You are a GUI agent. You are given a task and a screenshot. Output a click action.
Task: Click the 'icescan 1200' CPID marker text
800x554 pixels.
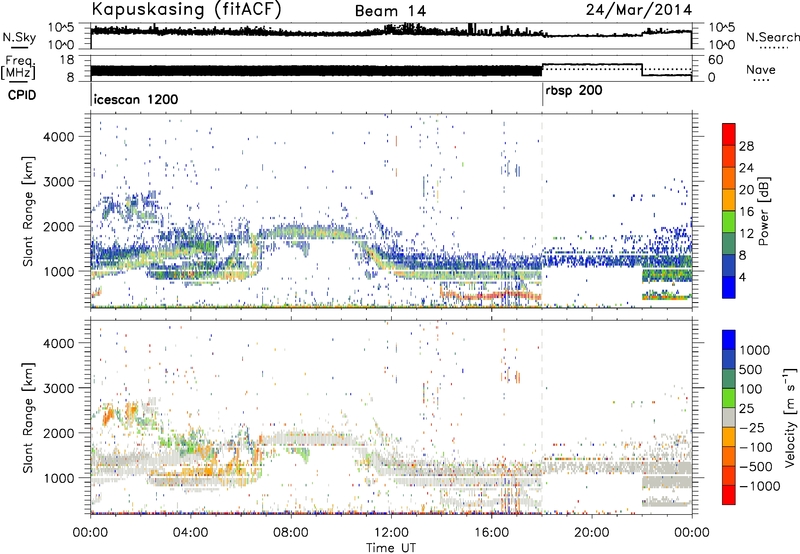pyautogui.click(x=136, y=99)
